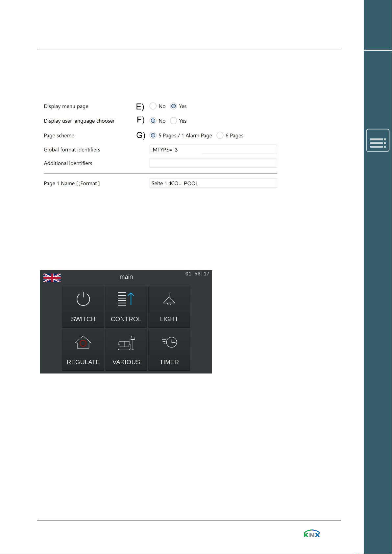Viewport: 392px width, 554px height.
Task: Click the Global format identifiers field
Action: 213,149
